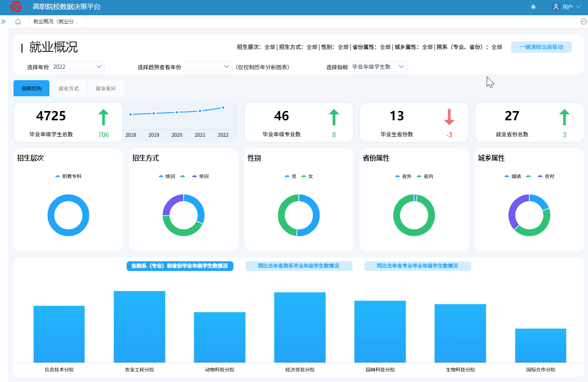Viewport: 588px width, 382px height.
Task: Toggle the 省内 legend item
Action: (425, 176)
